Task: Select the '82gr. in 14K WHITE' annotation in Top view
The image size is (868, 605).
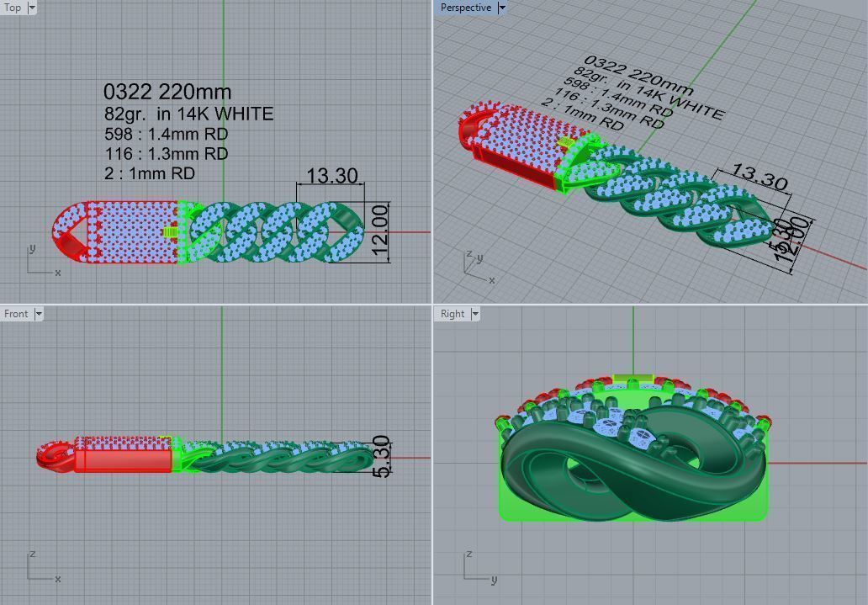Action: coord(188,114)
